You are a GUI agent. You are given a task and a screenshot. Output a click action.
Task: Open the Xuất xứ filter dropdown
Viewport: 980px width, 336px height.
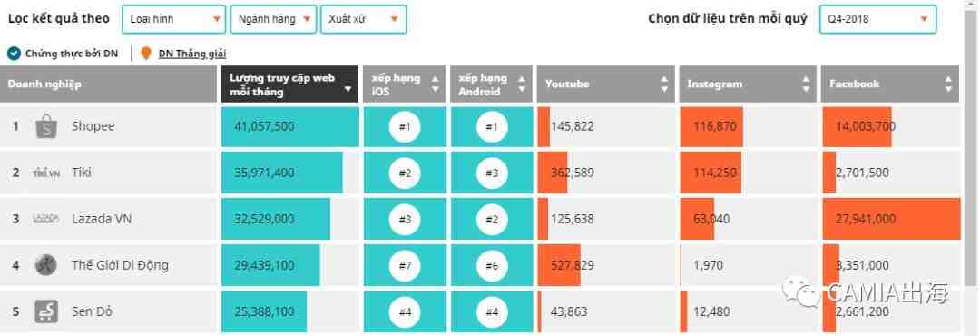point(363,19)
